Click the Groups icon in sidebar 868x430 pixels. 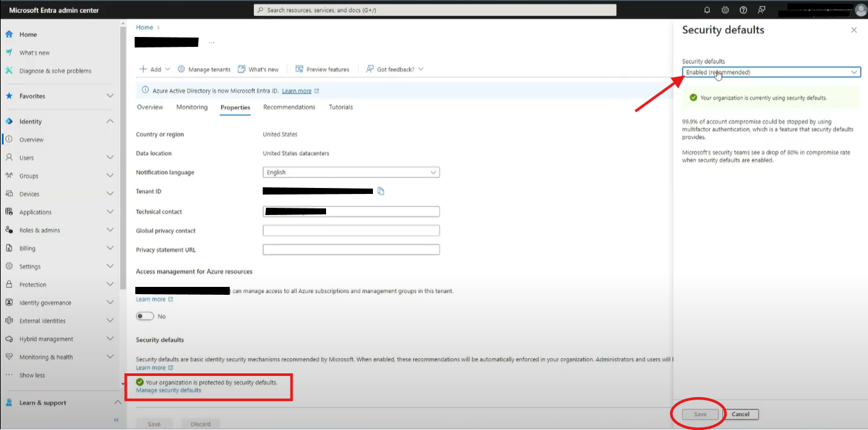tap(9, 175)
